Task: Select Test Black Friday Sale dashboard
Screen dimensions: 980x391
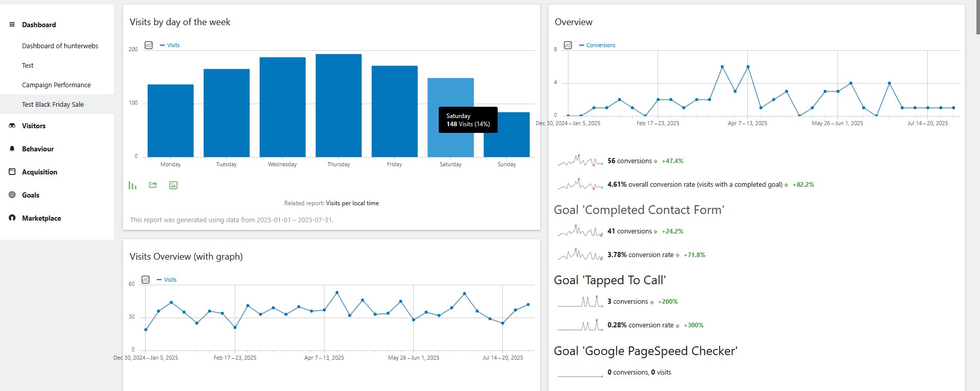Action: coord(53,104)
